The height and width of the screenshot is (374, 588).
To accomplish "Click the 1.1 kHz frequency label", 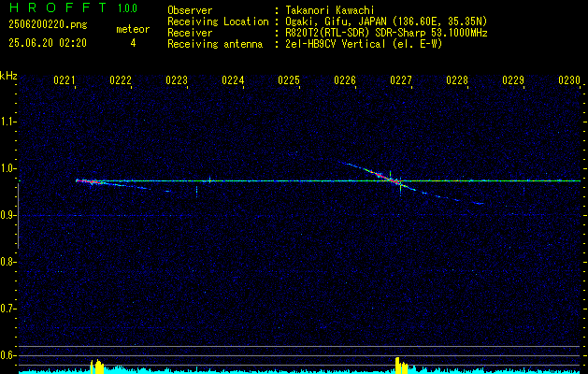I will [7, 122].
